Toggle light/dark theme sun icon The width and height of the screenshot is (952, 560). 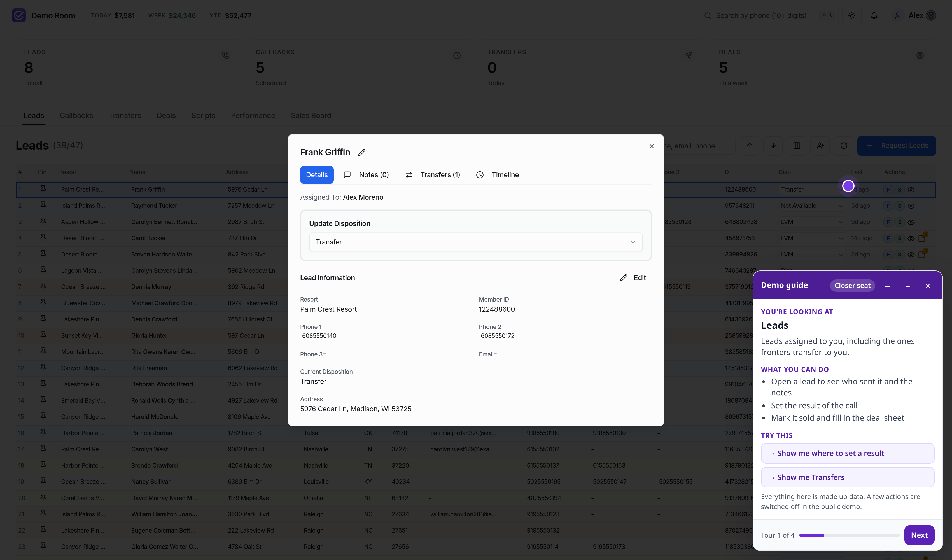(851, 15)
